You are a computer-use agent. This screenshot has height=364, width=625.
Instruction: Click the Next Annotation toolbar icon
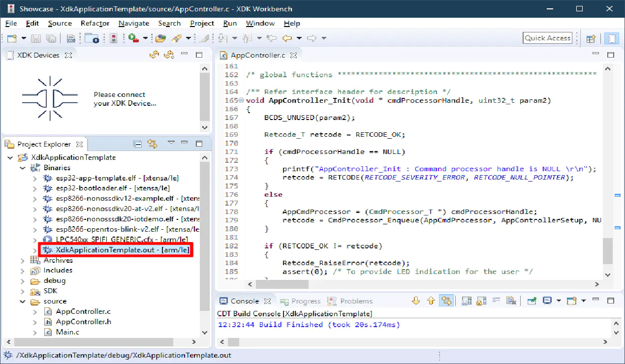coord(222,38)
